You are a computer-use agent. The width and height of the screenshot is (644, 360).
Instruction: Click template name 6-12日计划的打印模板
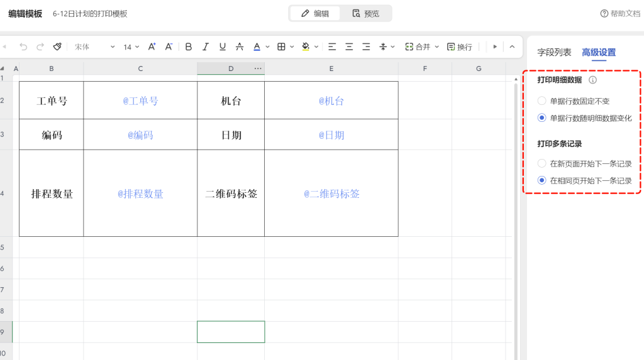pyautogui.click(x=90, y=14)
